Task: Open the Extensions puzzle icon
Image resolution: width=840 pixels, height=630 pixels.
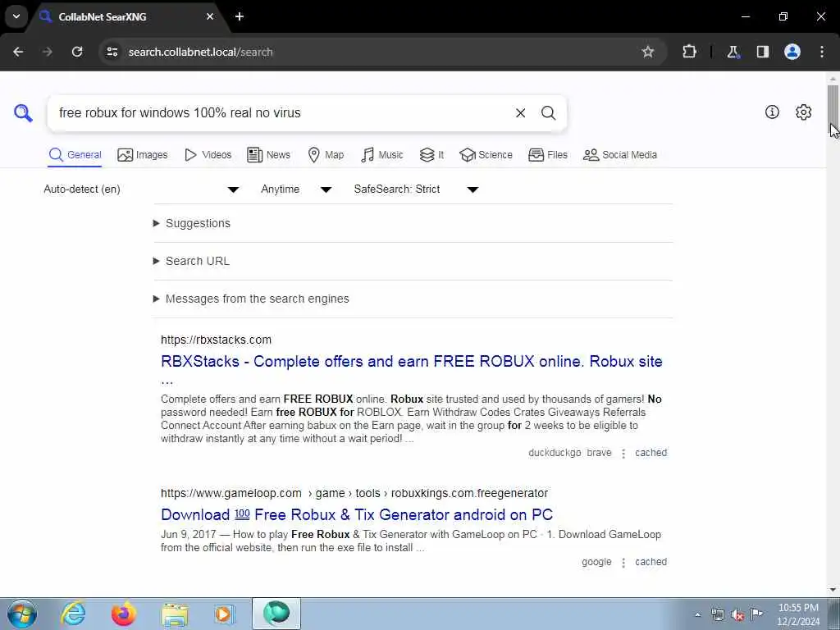Action: click(689, 52)
